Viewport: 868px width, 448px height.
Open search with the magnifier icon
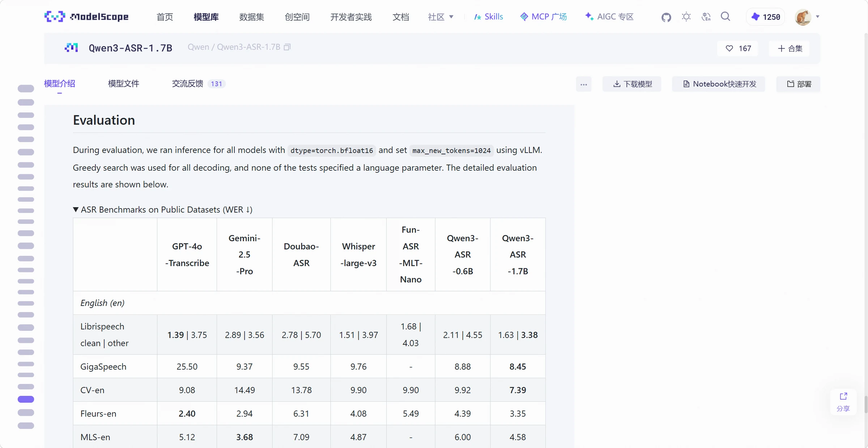coord(726,17)
